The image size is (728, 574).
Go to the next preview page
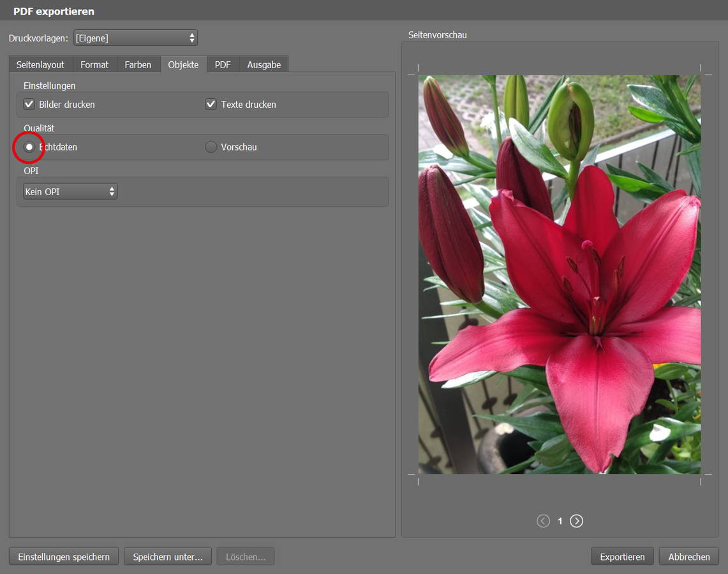pyautogui.click(x=576, y=521)
